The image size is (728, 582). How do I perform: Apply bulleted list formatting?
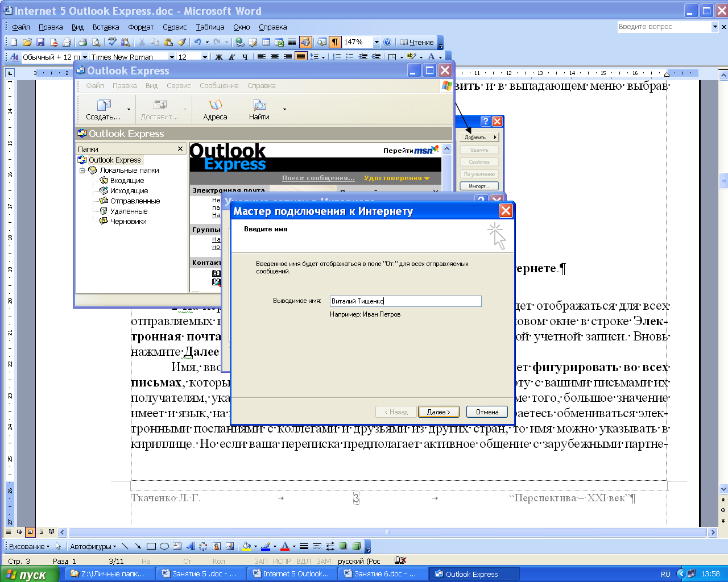pos(350,57)
